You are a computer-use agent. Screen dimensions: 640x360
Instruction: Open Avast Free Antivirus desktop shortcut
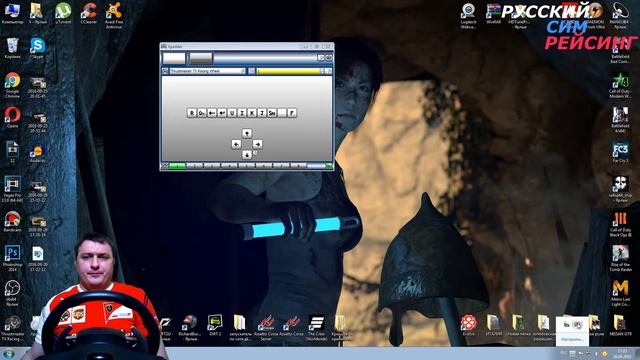[114, 15]
